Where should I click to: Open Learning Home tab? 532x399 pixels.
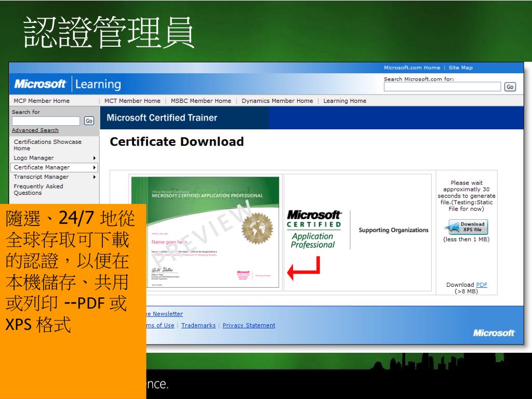345,101
